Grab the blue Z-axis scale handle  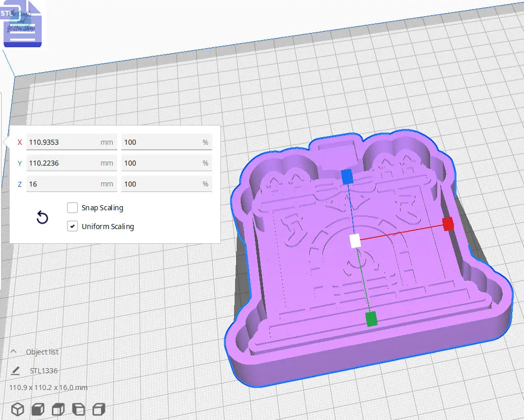347,177
